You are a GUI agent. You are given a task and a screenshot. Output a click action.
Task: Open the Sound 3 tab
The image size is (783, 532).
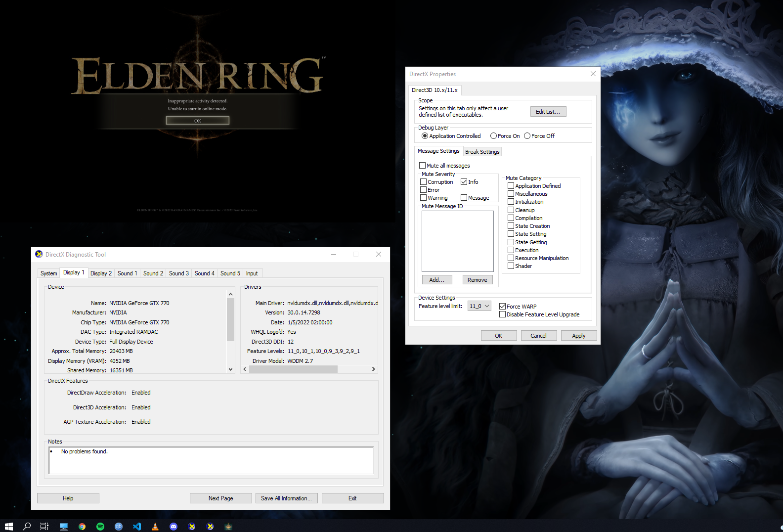(x=179, y=273)
